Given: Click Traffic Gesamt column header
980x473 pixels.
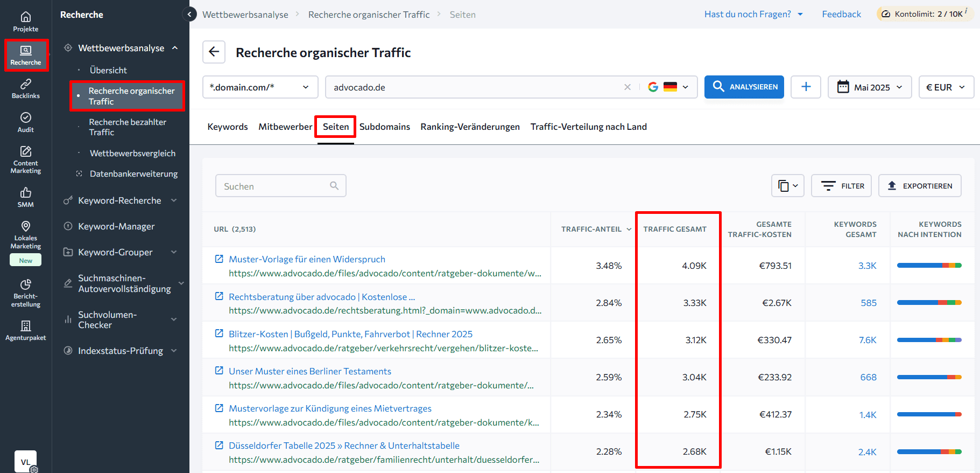Looking at the screenshot, I should click(675, 229).
